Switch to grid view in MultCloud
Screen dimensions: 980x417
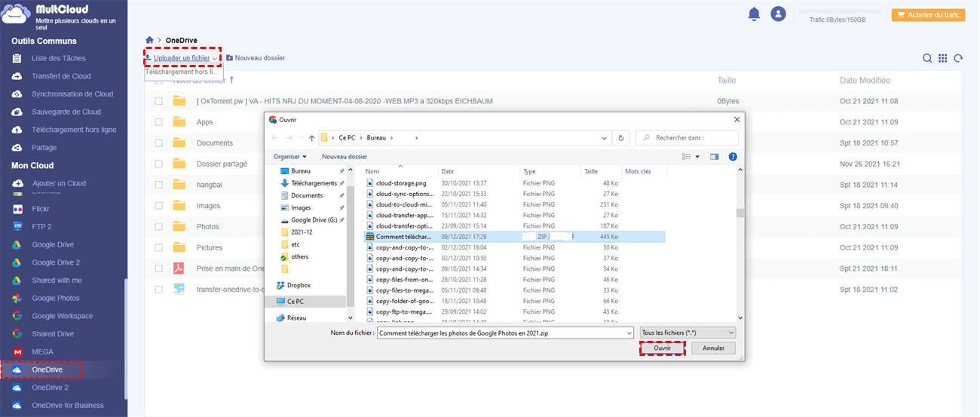click(942, 58)
